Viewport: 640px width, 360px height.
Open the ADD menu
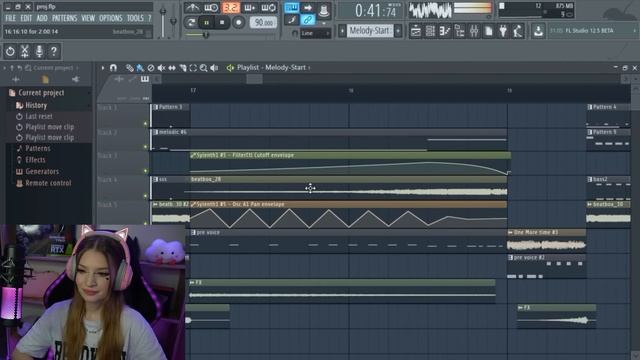pos(42,18)
